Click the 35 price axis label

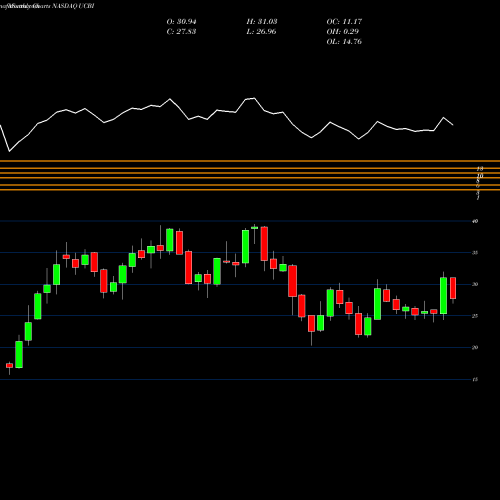(x=475, y=253)
